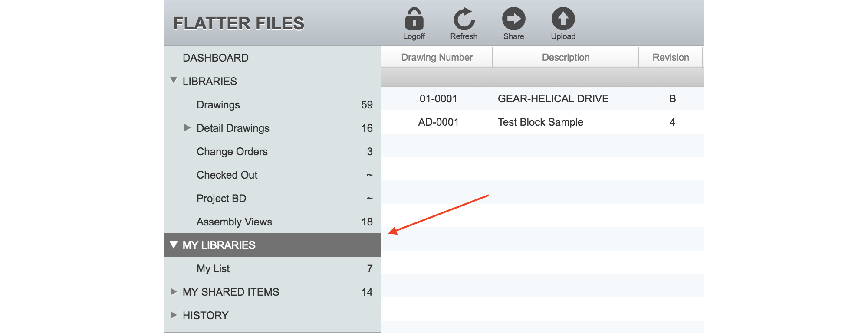Click the Upload arrow icon
The height and width of the screenshot is (333, 868).
click(563, 19)
